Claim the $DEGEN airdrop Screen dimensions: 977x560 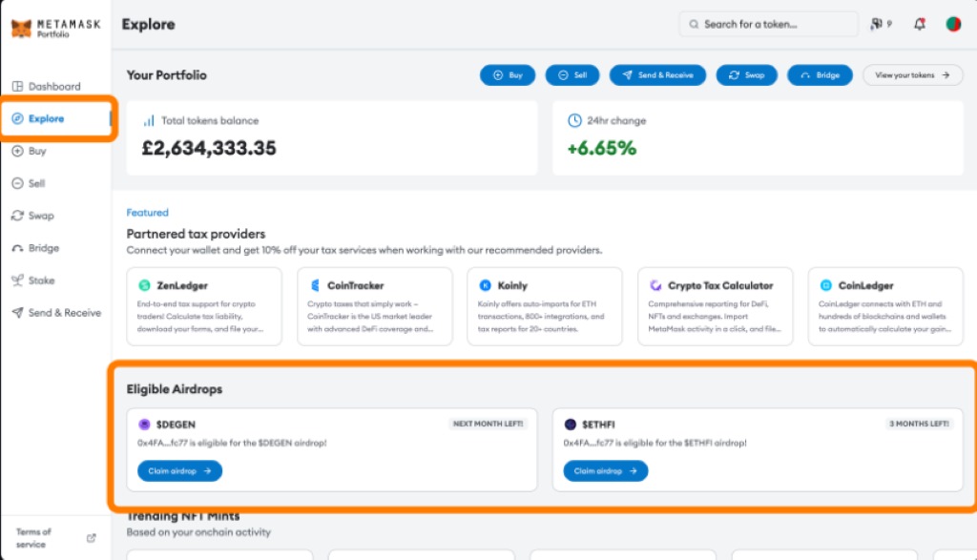179,471
